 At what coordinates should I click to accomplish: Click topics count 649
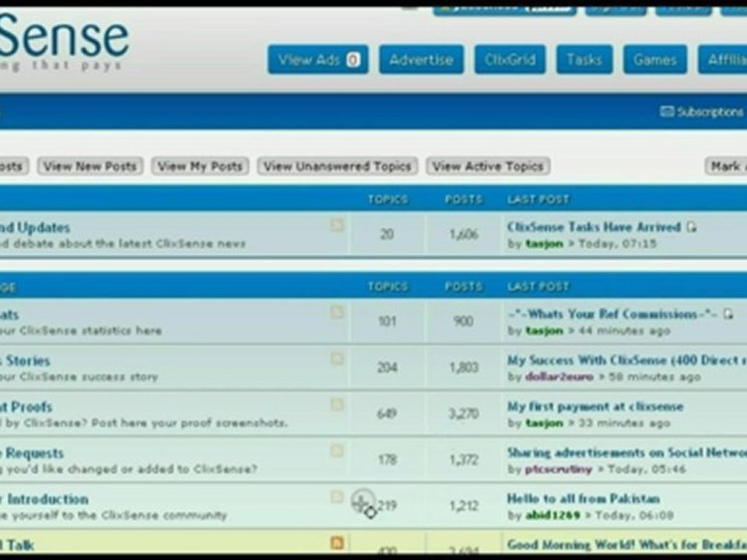pyautogui.click(x=387, y=413)
